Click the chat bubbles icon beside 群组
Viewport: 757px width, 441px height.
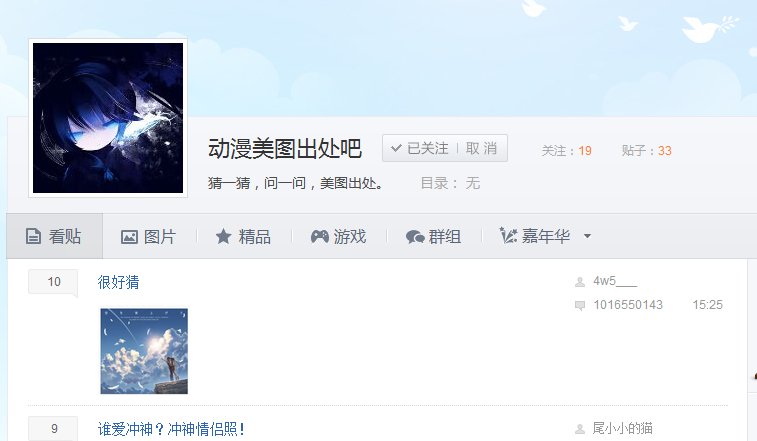click(x=415, y=237)
